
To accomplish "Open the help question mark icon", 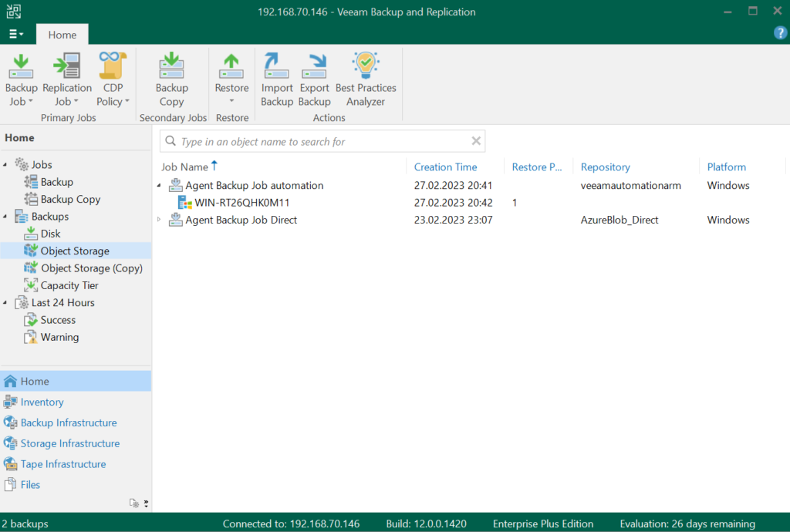I will [x=780, y=33].
